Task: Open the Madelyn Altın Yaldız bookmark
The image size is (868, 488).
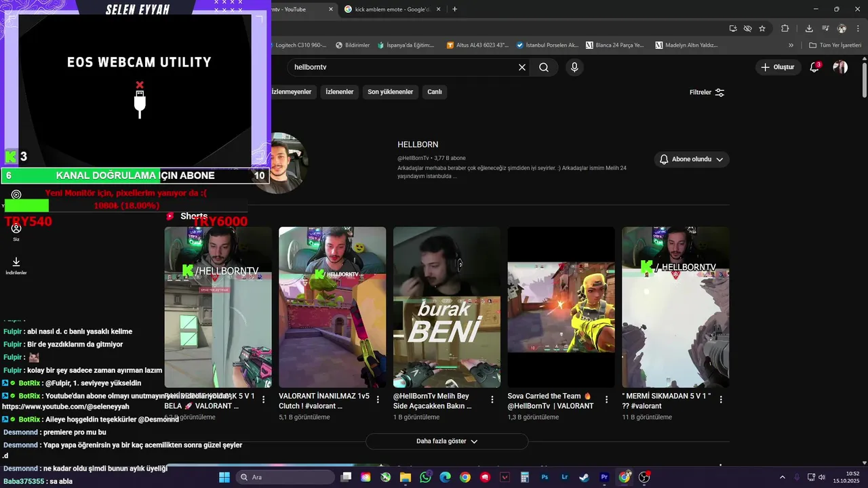Action: 686,45
